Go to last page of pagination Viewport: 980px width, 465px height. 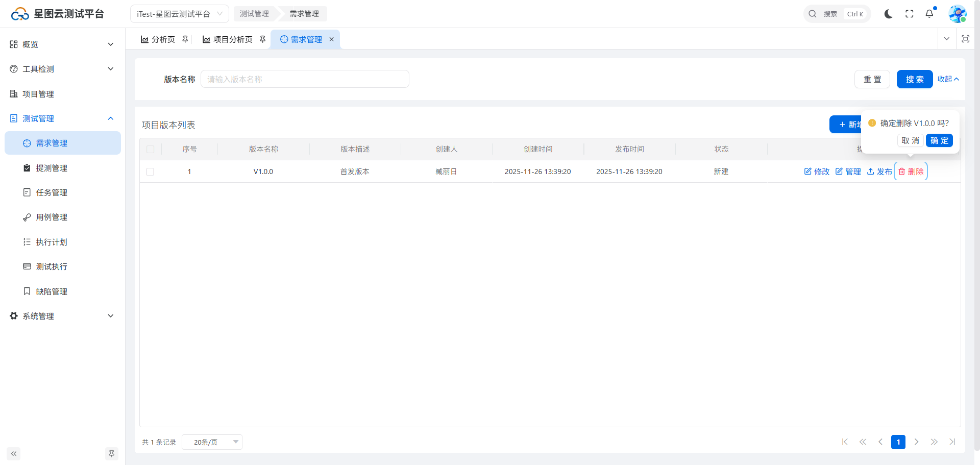tap(952, 442)
